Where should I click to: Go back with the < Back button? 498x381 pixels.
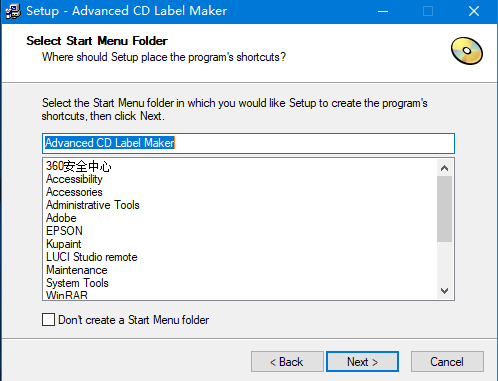pyautogui.click(x=287, y=361)
